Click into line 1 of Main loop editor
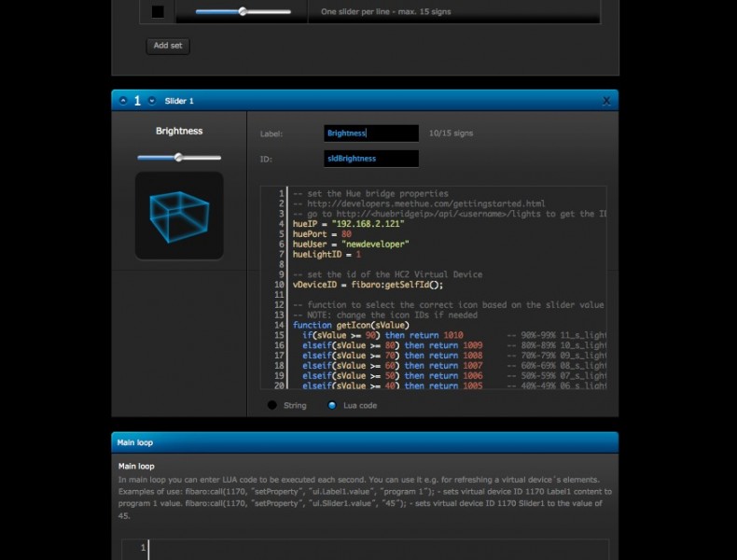The height and width of the screenshot is (560, 737). 373,548
